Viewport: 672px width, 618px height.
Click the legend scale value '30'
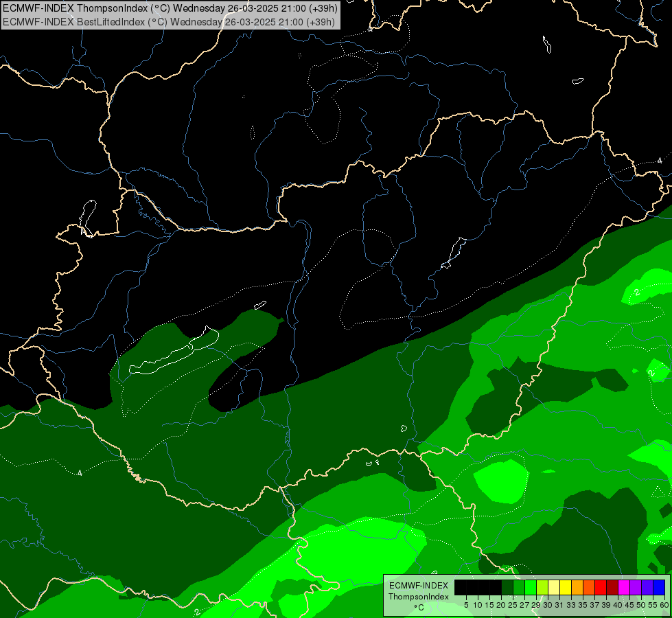tap(548, 605)
